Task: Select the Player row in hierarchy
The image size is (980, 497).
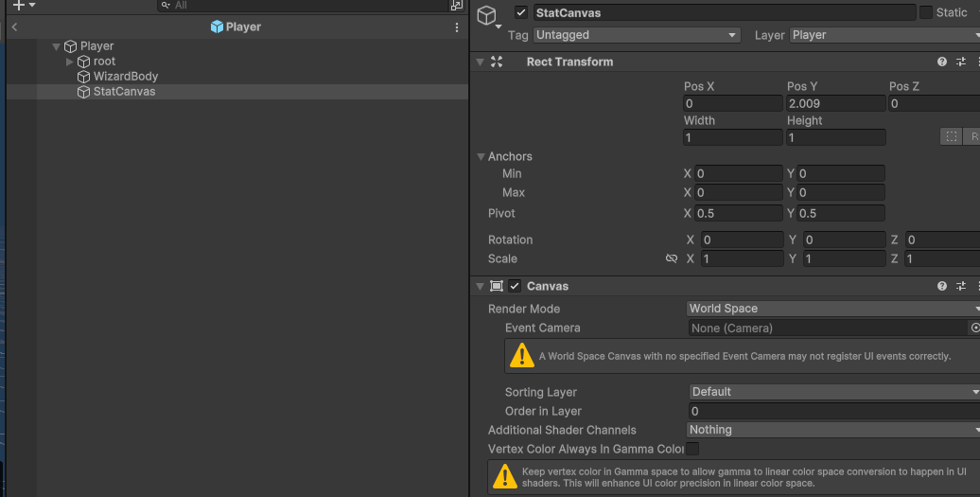Action: pyautogui.click(x=236, y=46)
